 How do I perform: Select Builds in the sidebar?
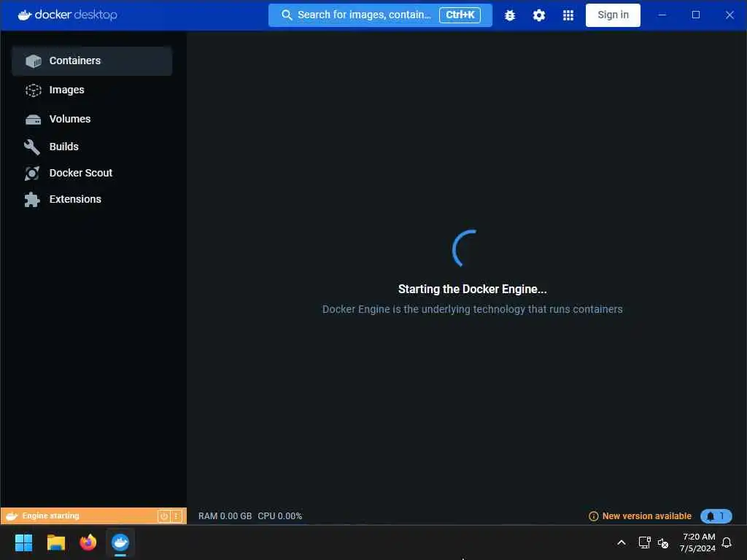coord(92,147)
